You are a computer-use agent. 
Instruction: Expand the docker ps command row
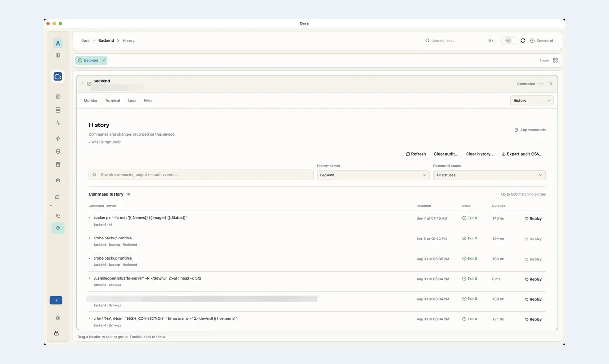(90, 218)
